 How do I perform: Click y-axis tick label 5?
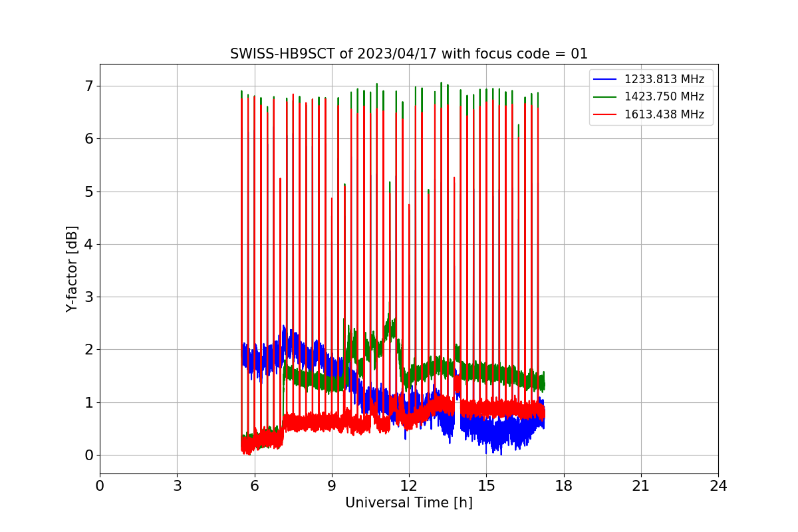pyautogui.click(x=88, y=192)
